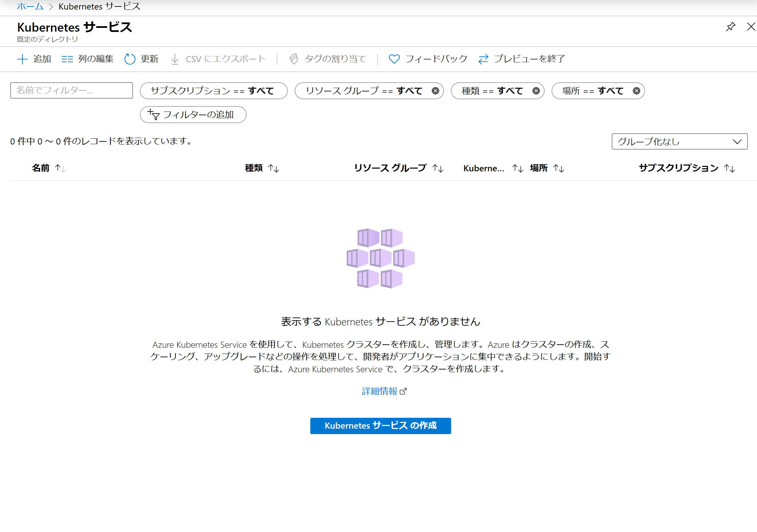Click the フィードバック toolbar label
This screenshot has width=757, height=532.
coord(437,59)
